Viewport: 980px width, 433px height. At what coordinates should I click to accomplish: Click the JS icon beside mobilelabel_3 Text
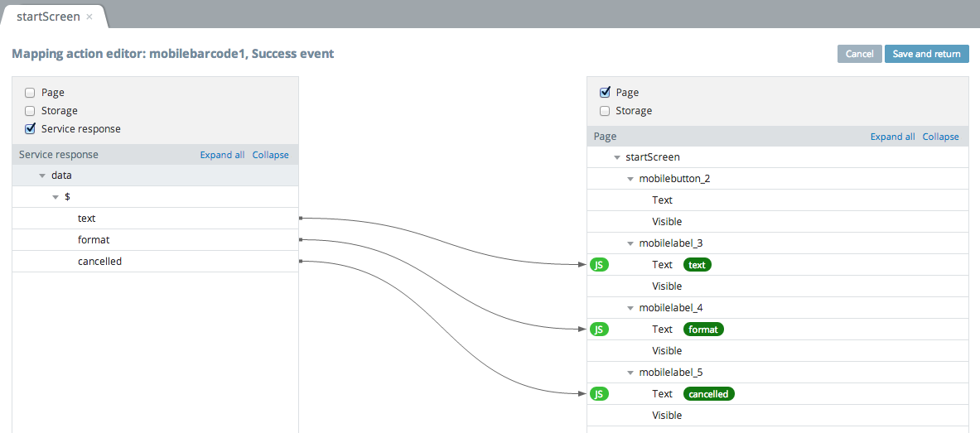pyautogui.click(x=599, y=265)
